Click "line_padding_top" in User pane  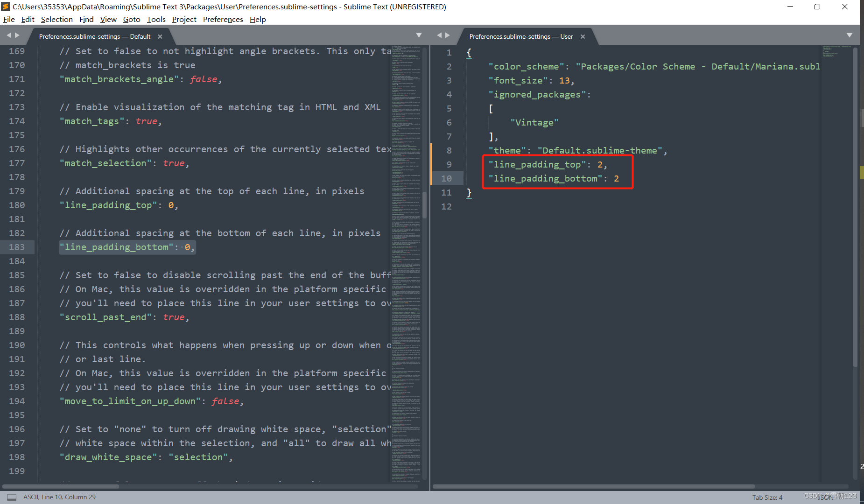coord(537,165)
